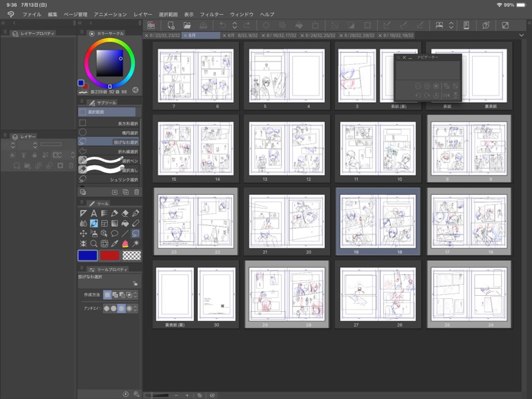This screenshot has width=532, height=399.
Task: Select the page 7-6 spread thumbnail
Action: pyautogui.click(x=195, y=76)
